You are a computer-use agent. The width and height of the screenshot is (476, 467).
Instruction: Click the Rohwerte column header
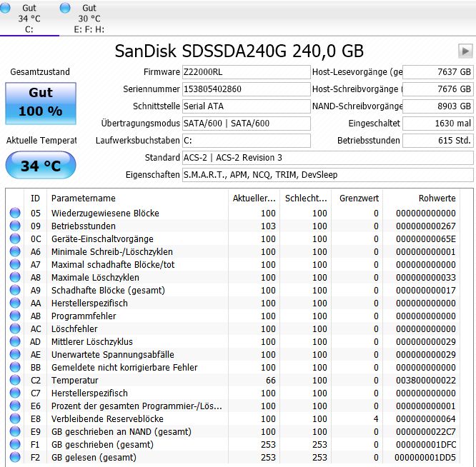(x=422, y=199)
